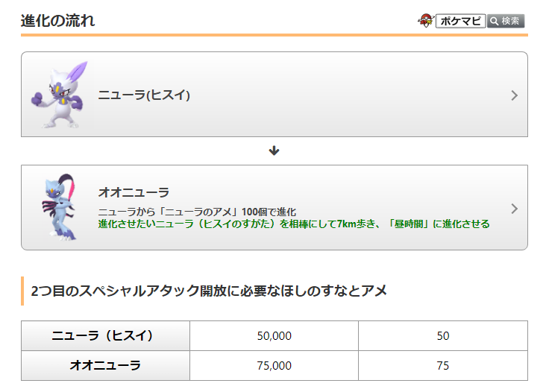This screenshot has height=392, width=549.
Task: Select the 進化の流れ section heading
Action: 57,21
